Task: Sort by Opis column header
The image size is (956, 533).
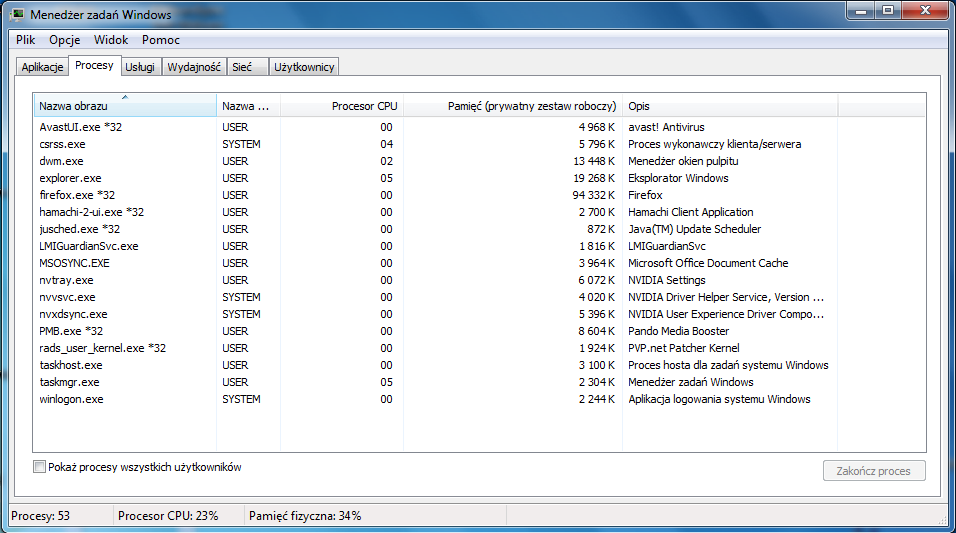Action: [730, 106]
